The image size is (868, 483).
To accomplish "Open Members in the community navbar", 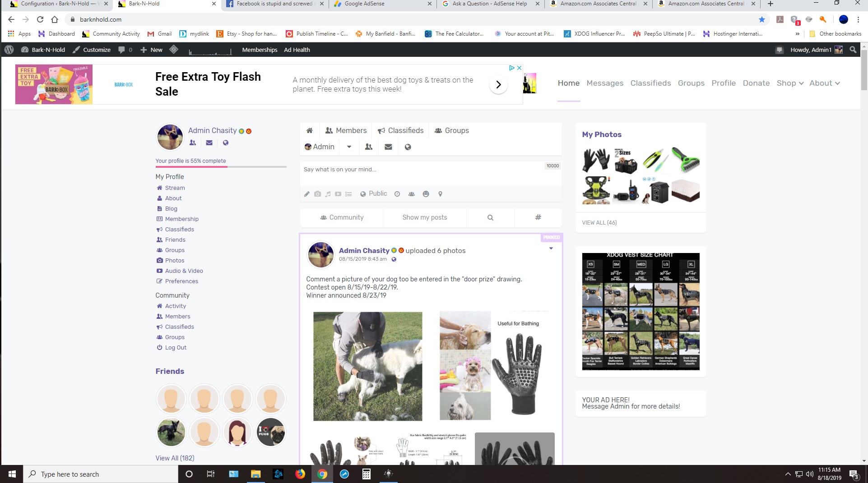I will [346, 131].
